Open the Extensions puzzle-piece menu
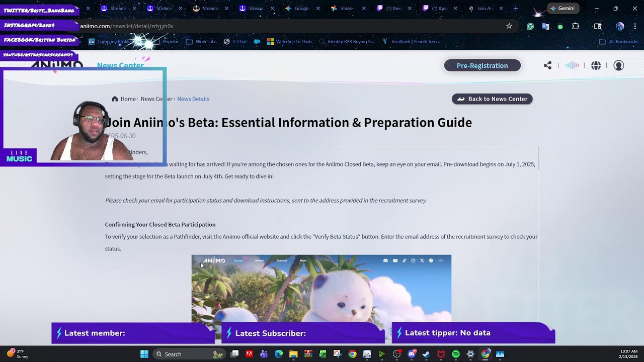 [x=576, y=26]
